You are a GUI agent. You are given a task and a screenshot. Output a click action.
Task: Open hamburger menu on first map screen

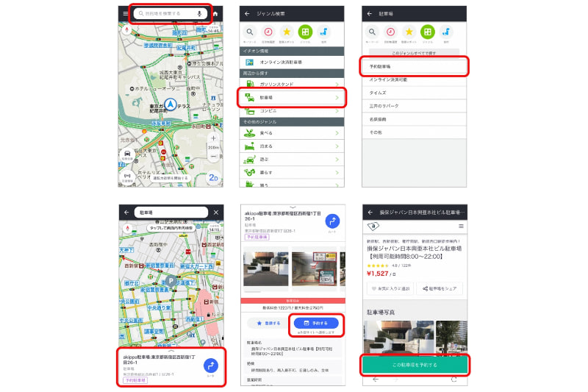(x=125, y=13)
